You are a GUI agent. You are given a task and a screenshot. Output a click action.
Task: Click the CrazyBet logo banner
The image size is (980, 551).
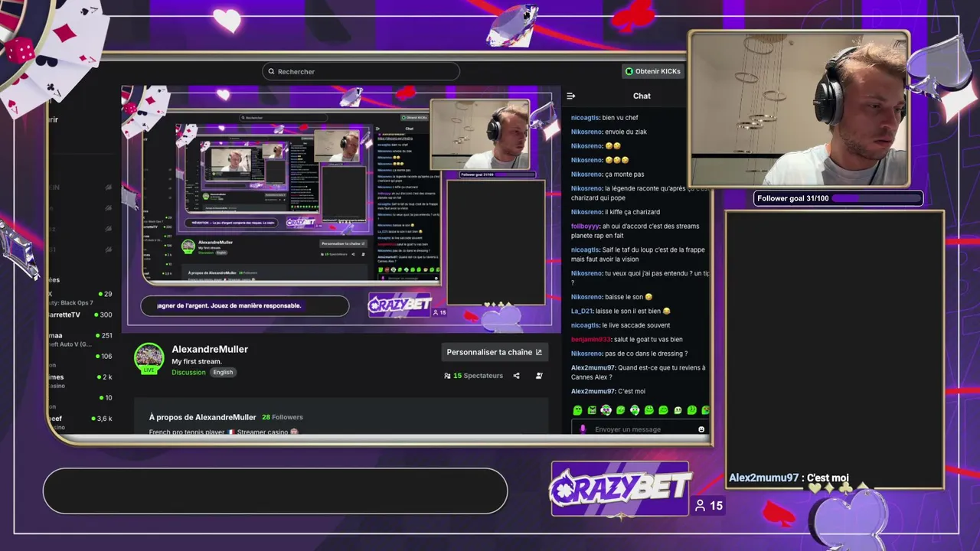pos(620,488)
